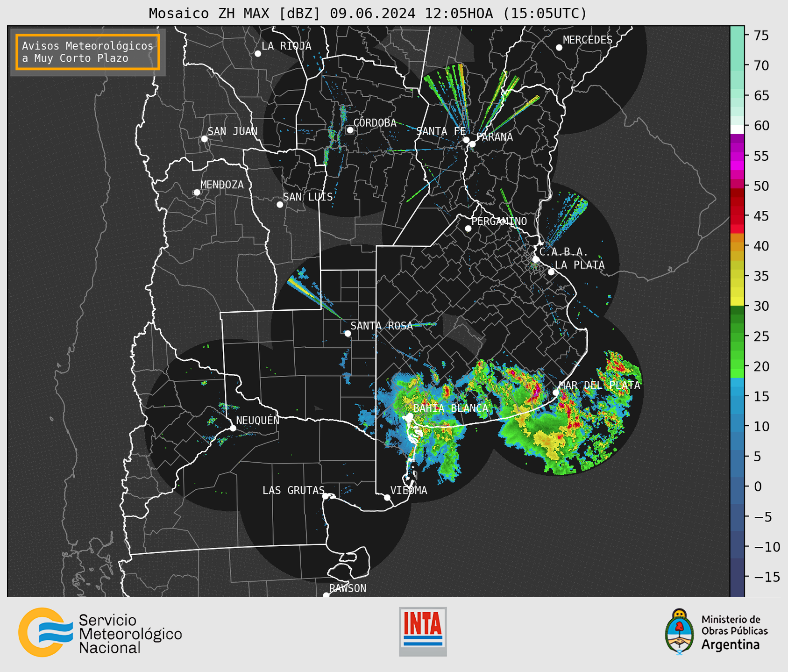Click the Ministerio de Obras Públicas emblem

point(680,631)
